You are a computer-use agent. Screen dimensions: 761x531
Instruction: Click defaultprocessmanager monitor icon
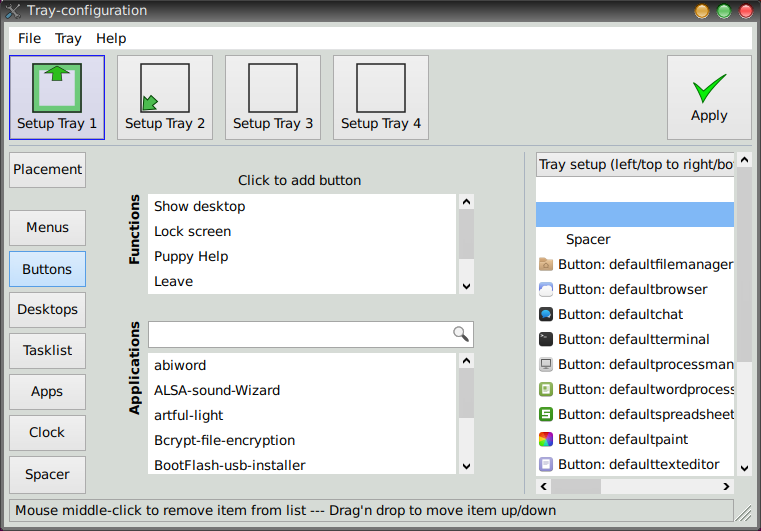pyautogui.click(x=546, y=365)
